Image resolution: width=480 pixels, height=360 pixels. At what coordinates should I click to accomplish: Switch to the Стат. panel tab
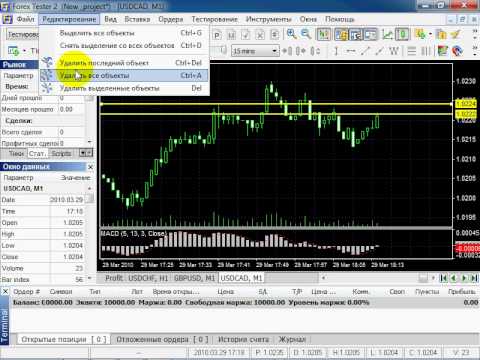click(x=37, y=153)
